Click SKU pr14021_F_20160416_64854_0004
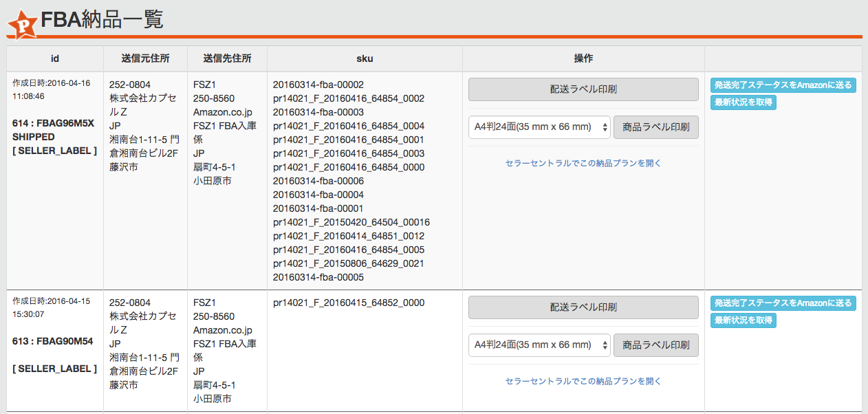868x414 pixels. click(349, 126)
